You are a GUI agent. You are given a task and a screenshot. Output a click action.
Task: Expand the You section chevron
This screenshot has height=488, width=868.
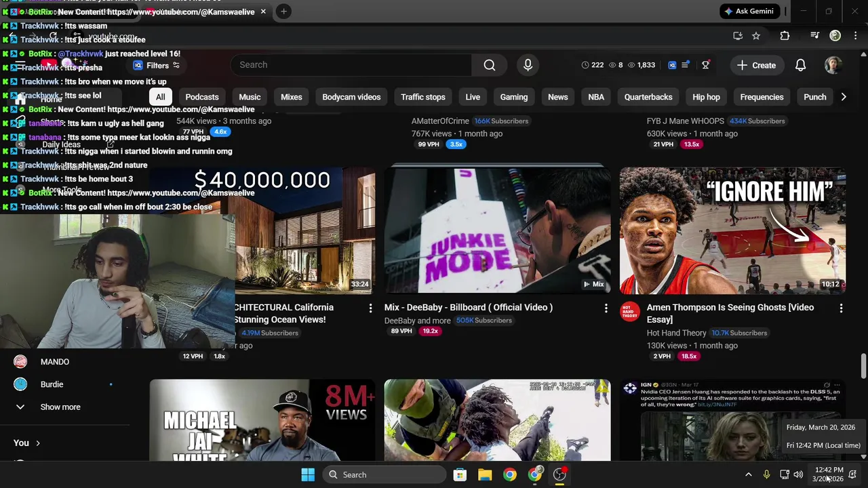coord(38,443)
